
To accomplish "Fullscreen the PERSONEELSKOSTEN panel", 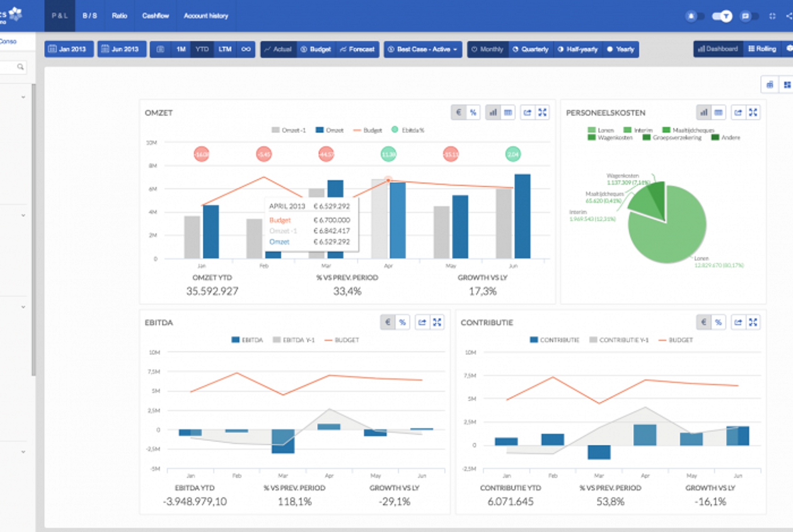I will coord(753,112).
